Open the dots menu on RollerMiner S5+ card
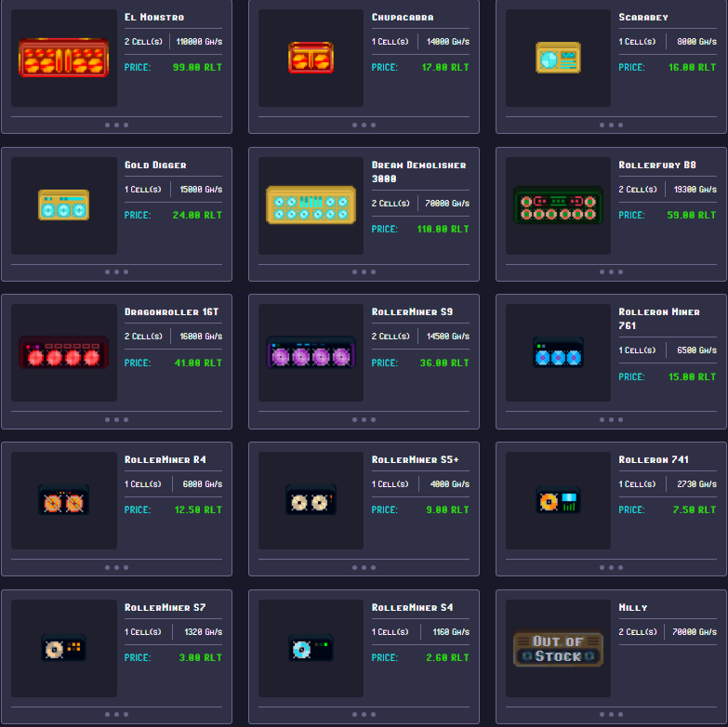 pos(364,567)
